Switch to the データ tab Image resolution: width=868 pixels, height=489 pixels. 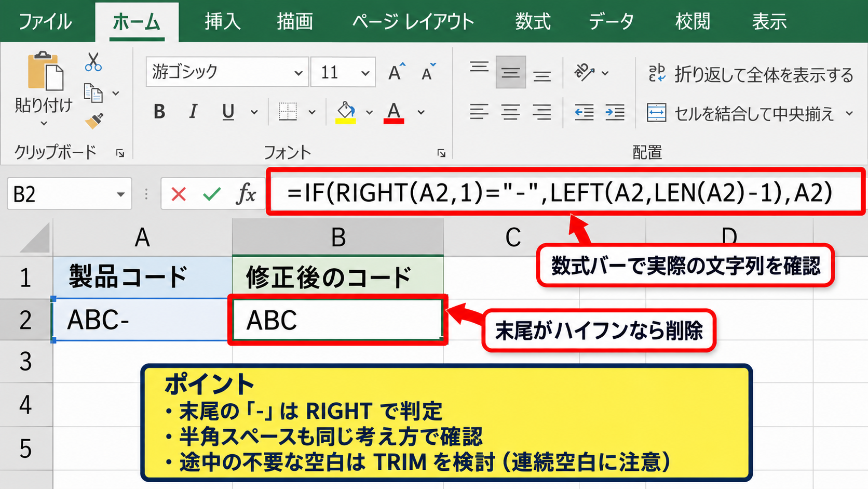pyautogui.click(x=612, y=22)
